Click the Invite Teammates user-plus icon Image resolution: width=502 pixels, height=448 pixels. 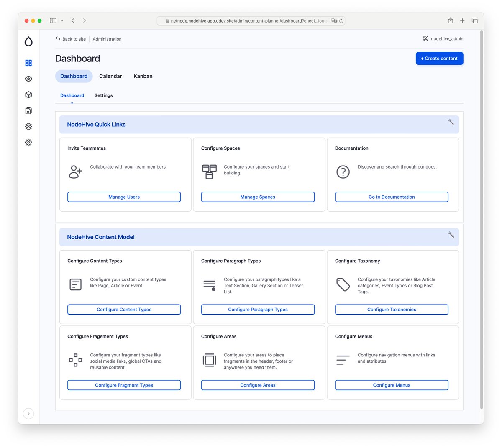75,172
